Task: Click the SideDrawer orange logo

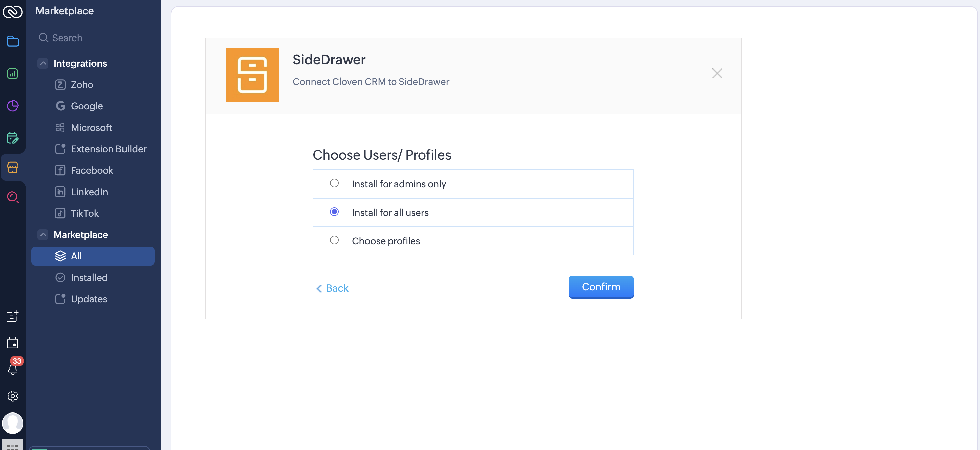Action: pos(252,75)
